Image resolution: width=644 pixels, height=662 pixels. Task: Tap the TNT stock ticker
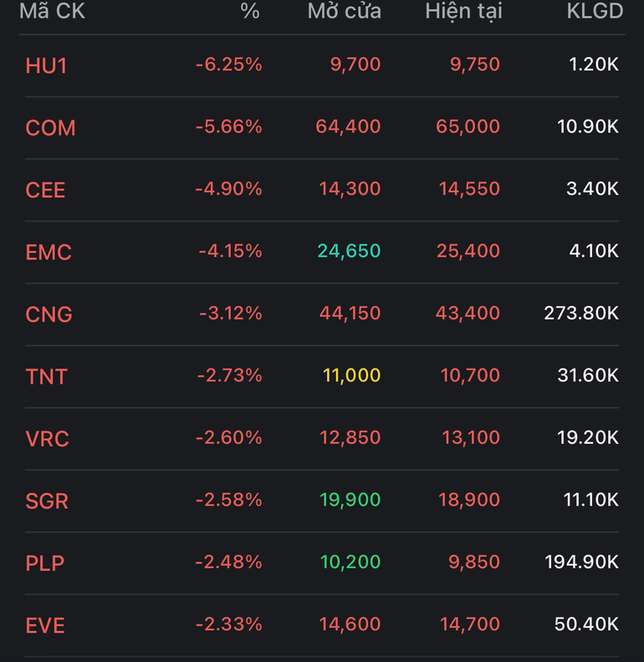pos(47,377)
